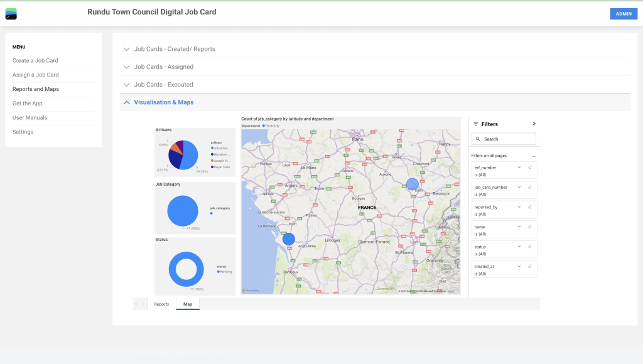This screenshot has width=643, height=364.
Task: Expand the Job Cards - Assigned section
Action: [x=163, y=67]
